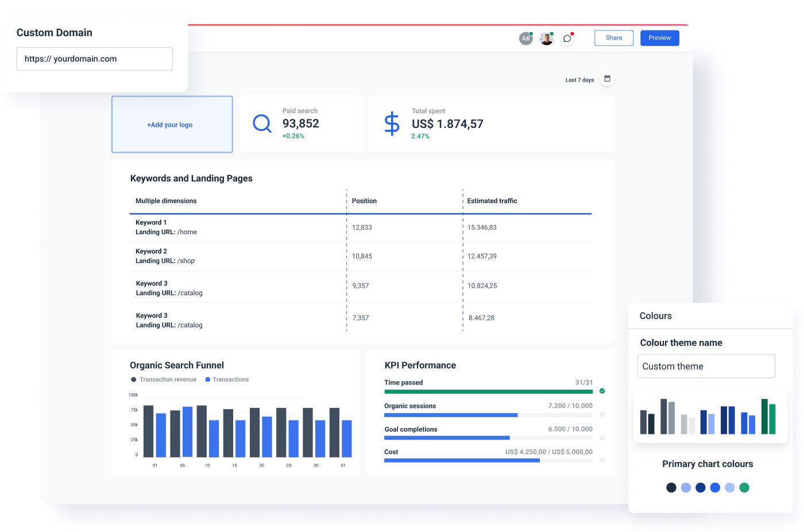Click the Cost progress bar
This screenshot has height=532, width=804.
tap(489, 460)
